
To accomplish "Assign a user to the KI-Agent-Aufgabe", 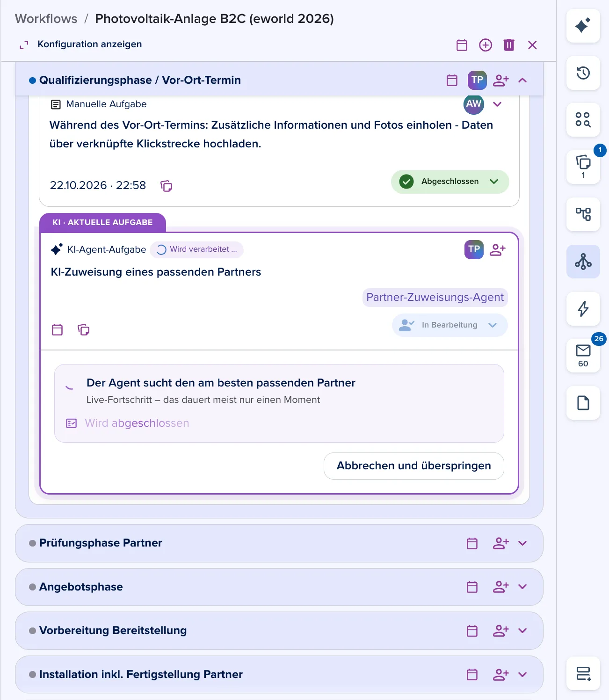I will point(498,250).
